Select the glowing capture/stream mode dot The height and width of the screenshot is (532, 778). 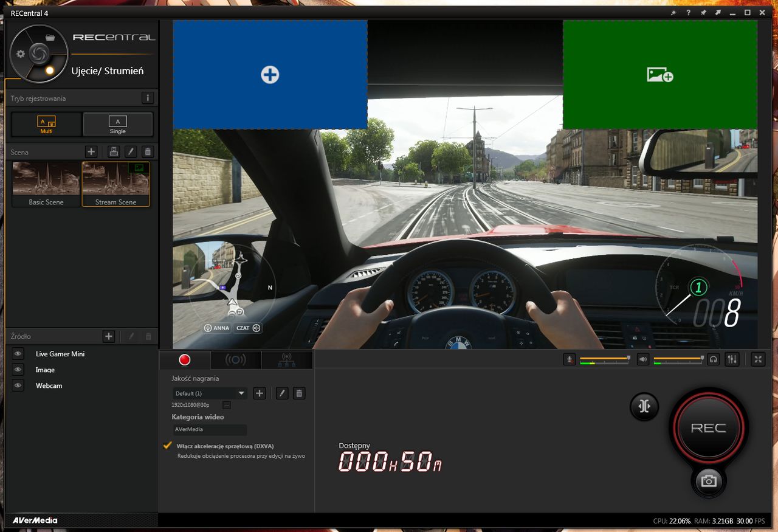(50, 71)
